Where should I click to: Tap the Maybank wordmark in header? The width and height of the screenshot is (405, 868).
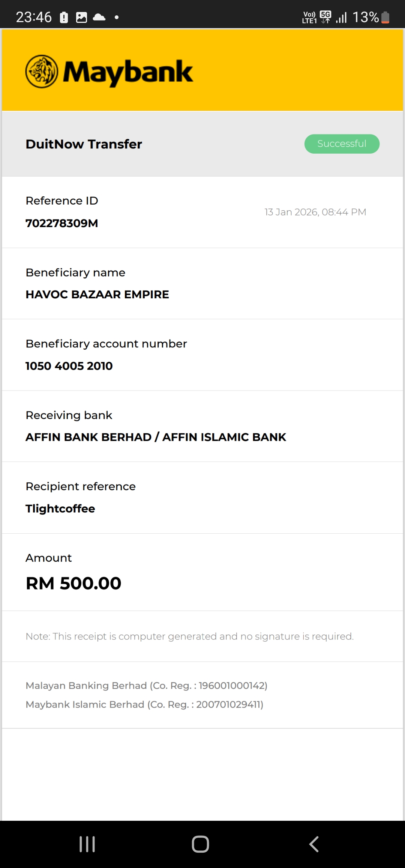tap(128, 72)
